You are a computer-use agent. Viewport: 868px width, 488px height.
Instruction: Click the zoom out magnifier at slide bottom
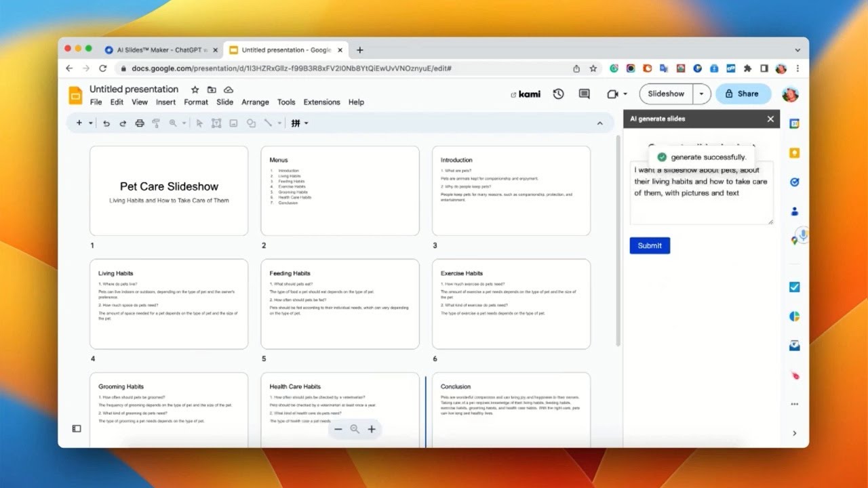coord(355,429)
